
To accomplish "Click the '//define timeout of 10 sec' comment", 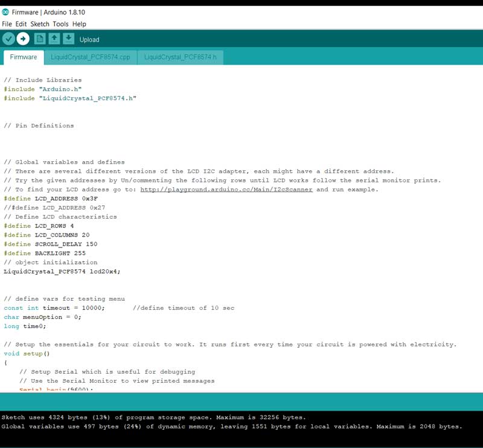I will pyautogui.click(x=184, y=308).
